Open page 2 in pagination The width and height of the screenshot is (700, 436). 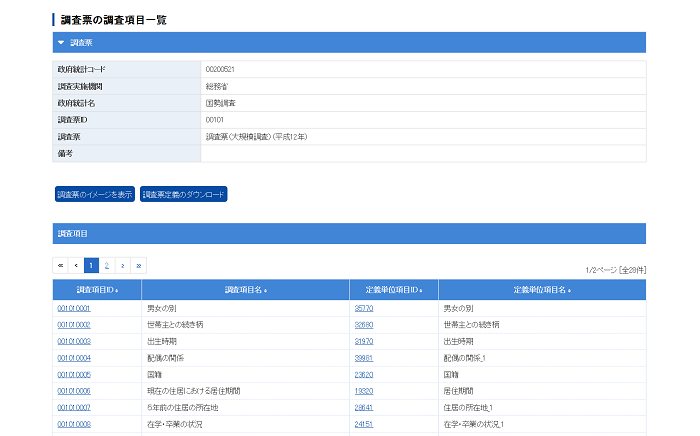(x=107, y=266)
